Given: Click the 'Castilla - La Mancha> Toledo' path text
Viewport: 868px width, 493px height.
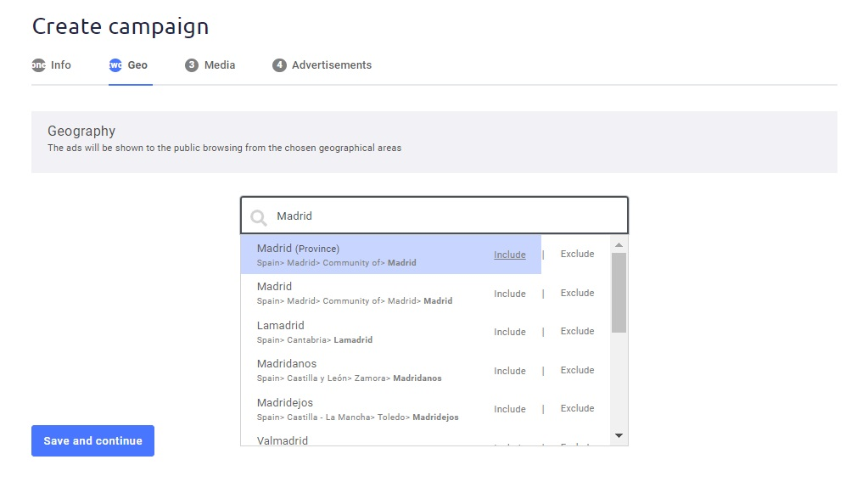Looking at the screenshot, I should coord(346,417).
